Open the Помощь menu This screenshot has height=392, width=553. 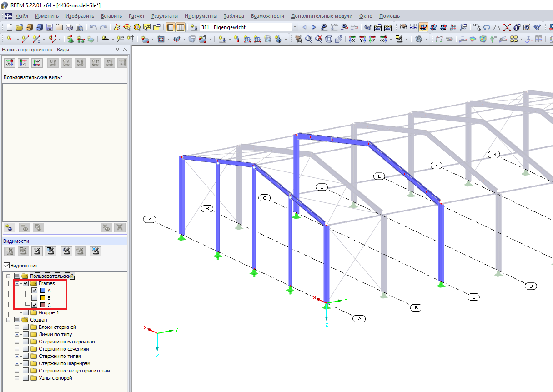(390, 16)
